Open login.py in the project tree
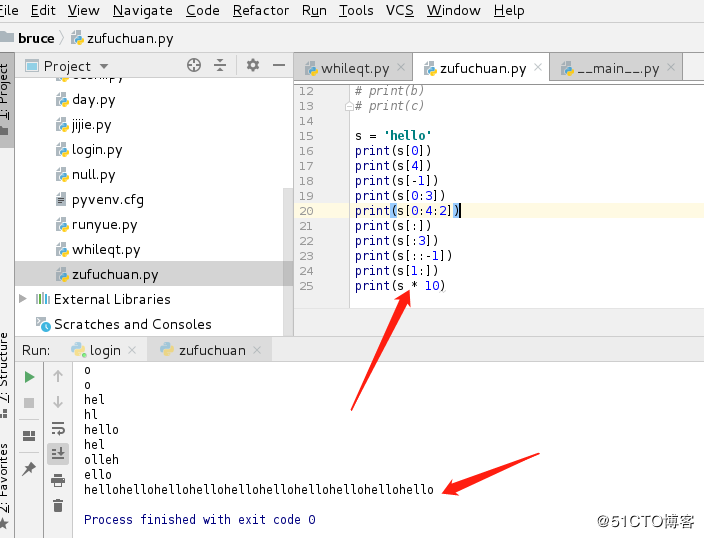Image resolution: width=704 pixels, height=538 pixels. point(97,150)
